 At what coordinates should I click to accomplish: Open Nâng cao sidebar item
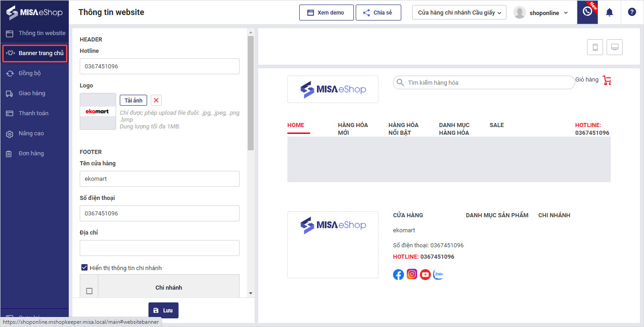coord(35,133)
